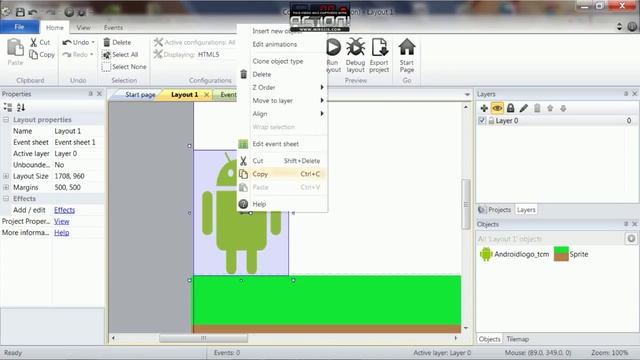Click the Delete trash icon in ribbon
The height and width of the screenshot is (360, 640).
pyautogui.click(x=107, y=42)
